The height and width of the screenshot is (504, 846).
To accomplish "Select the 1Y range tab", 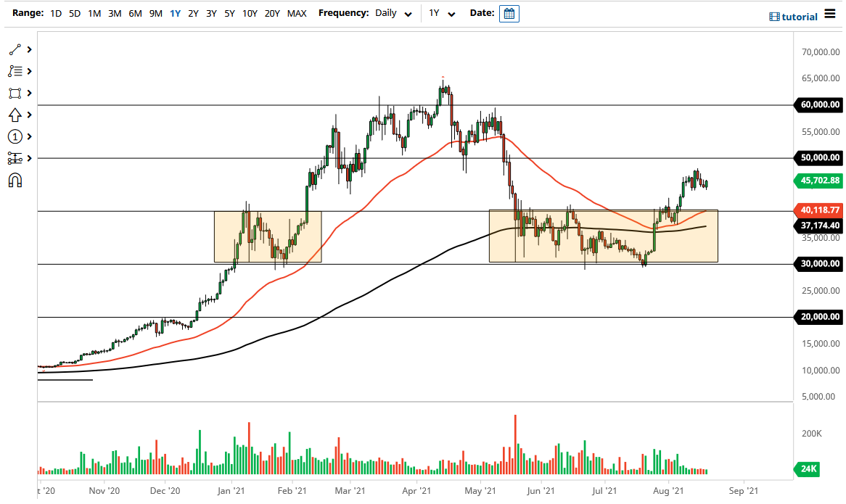I will (175, 13).
